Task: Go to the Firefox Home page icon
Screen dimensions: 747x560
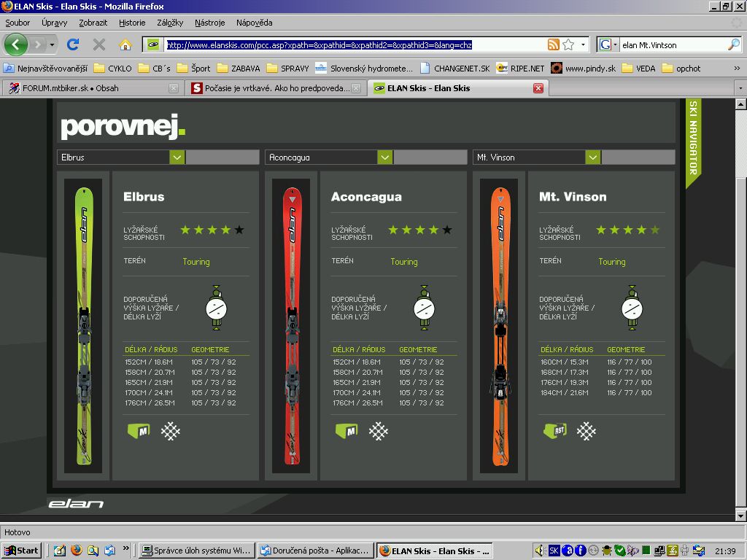Action: 125,44
